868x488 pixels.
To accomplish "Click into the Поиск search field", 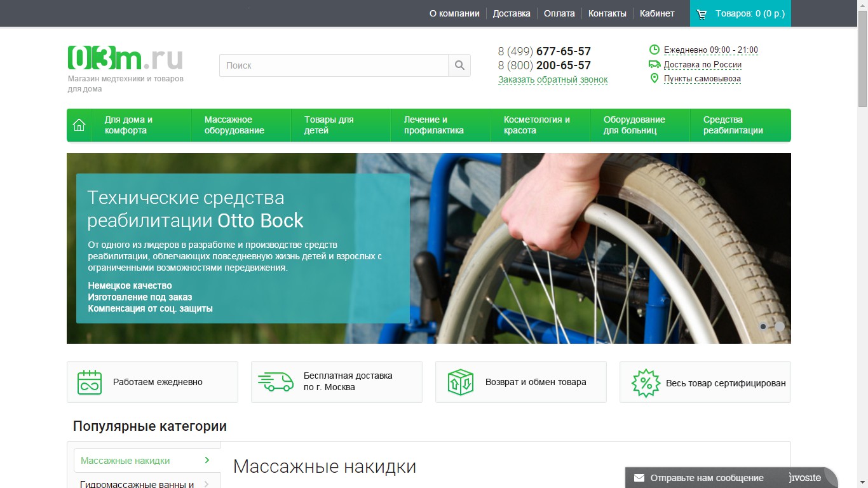I will coord(334,65).
